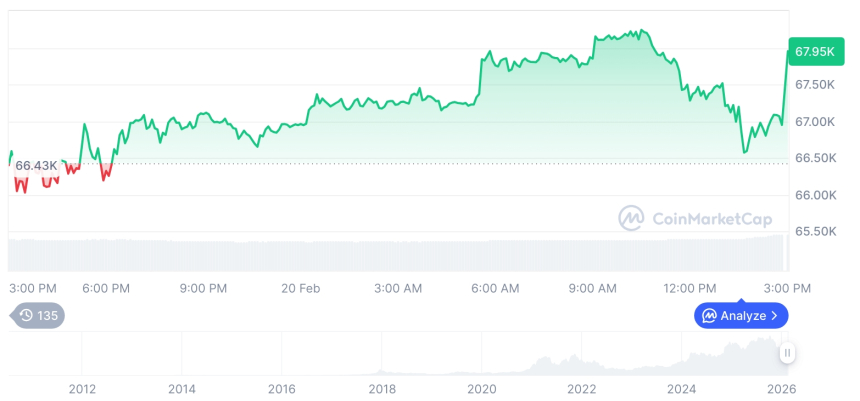Viewport: 860px width, 401px height.
Task: Click the 9:00 PM time axis label
Action: coord(203,288)
